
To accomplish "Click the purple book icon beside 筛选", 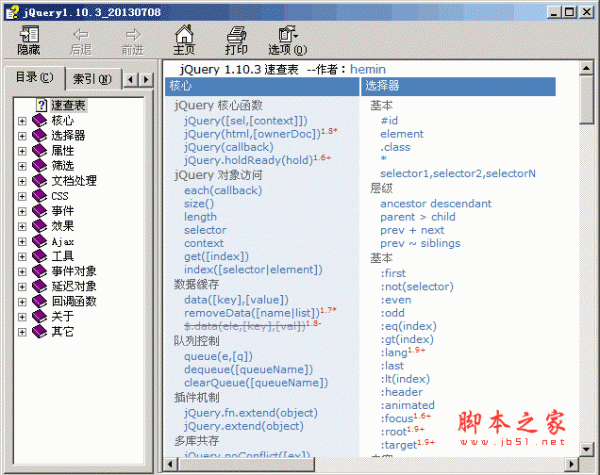I will (39, 166).
